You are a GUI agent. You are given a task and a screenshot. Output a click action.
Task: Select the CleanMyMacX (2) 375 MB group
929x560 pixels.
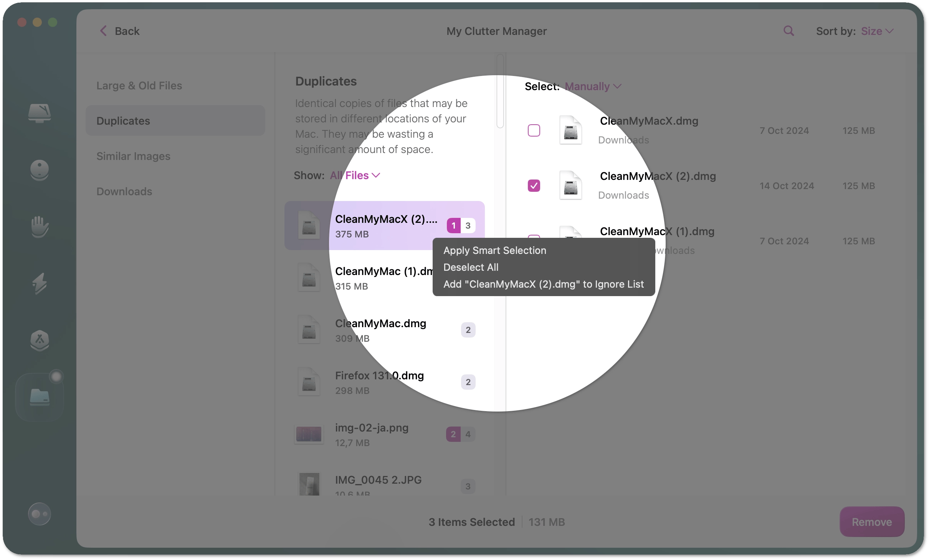tap(385, 225)
